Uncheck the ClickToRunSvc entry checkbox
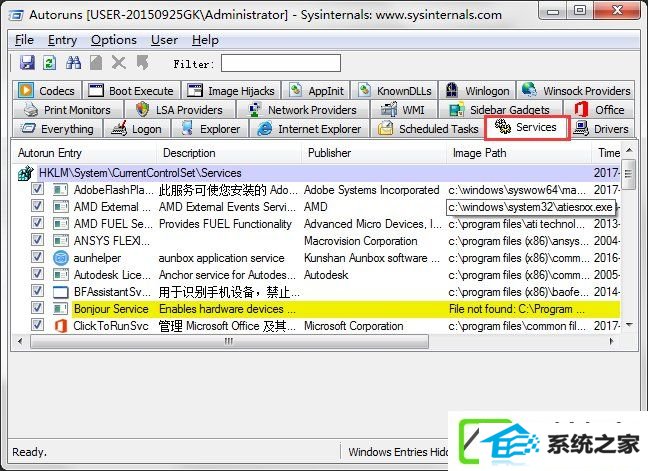 coord(37,325)
